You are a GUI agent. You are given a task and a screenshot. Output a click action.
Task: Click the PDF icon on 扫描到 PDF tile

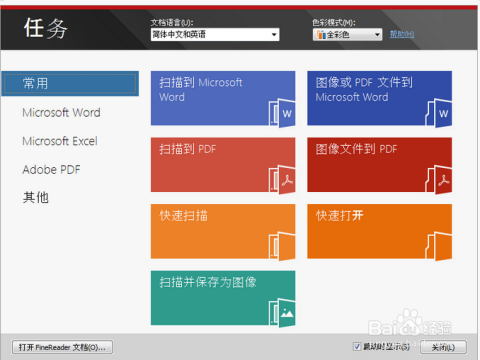click(282, 180)
